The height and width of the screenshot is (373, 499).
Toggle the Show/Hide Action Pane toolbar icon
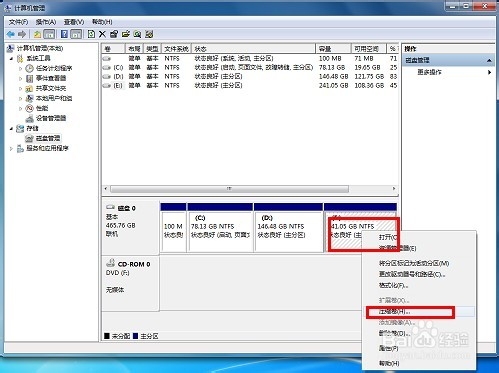(x=76, y=34)
